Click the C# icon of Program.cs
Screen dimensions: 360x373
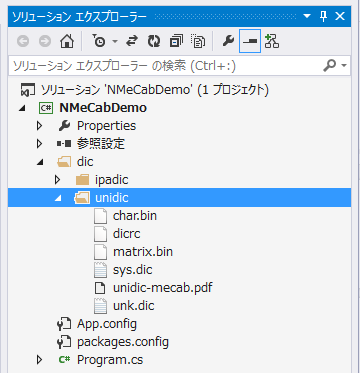(64, 360)
